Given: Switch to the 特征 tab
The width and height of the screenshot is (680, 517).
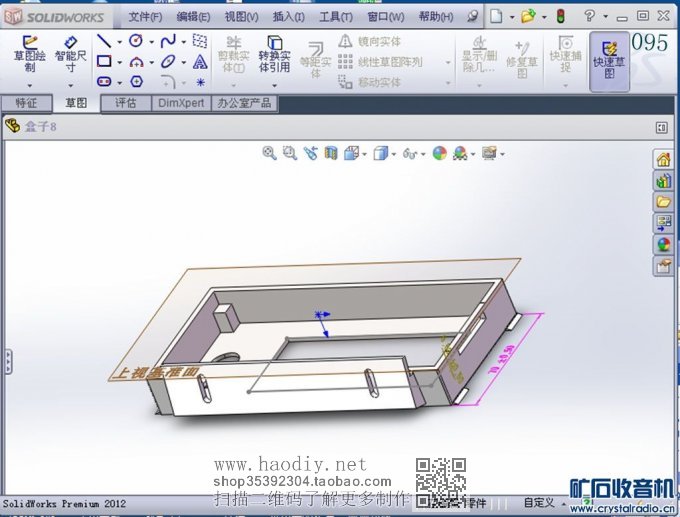Looking at the screenshot, I should (x=26, y=103).
